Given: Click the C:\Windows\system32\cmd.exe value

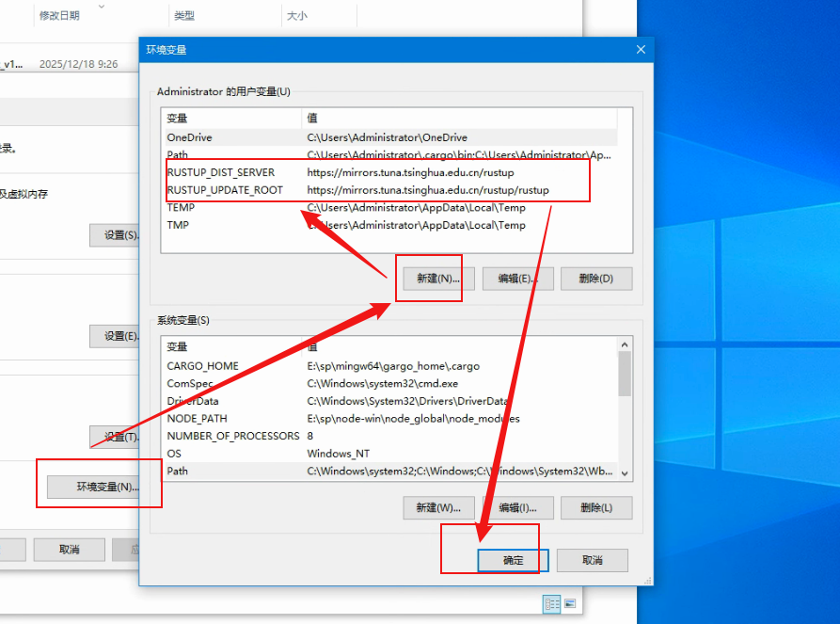Looking at the screenshot, I should [383, 384].
